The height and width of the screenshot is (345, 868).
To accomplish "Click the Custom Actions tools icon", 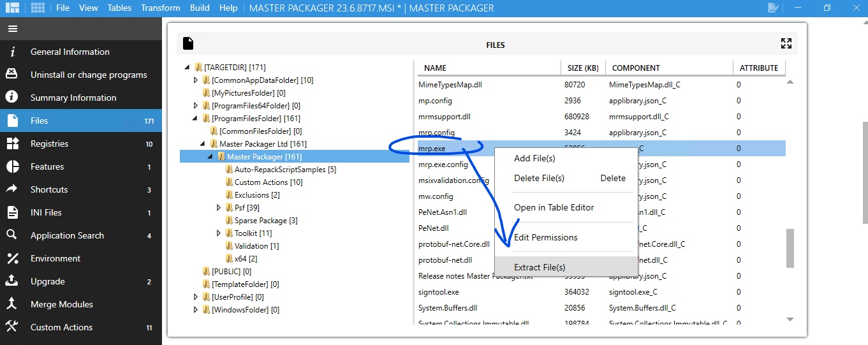I will click(x=12, y=327).
